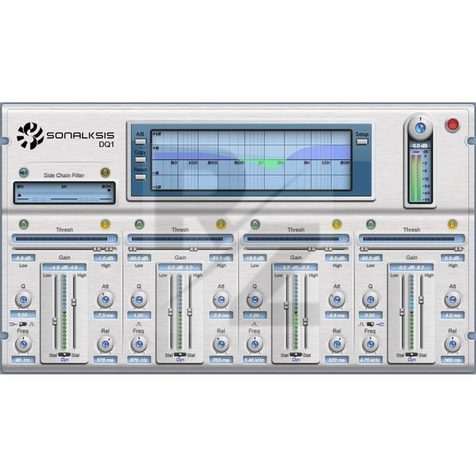
Task: Toggle the red main power button
Action: click(x=452, y=125)
